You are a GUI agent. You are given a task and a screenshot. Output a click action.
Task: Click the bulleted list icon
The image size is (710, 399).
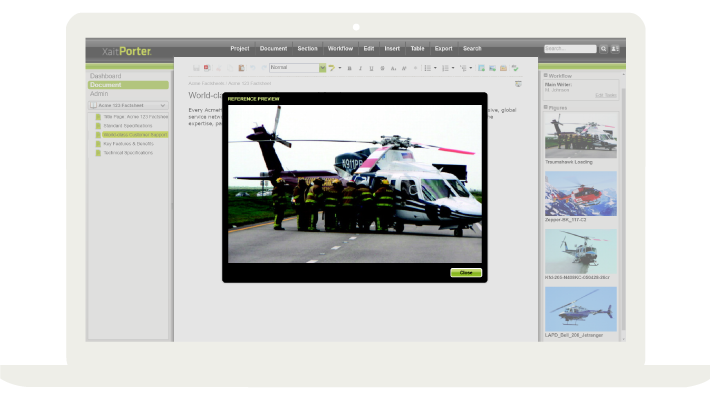pos(427,68)
